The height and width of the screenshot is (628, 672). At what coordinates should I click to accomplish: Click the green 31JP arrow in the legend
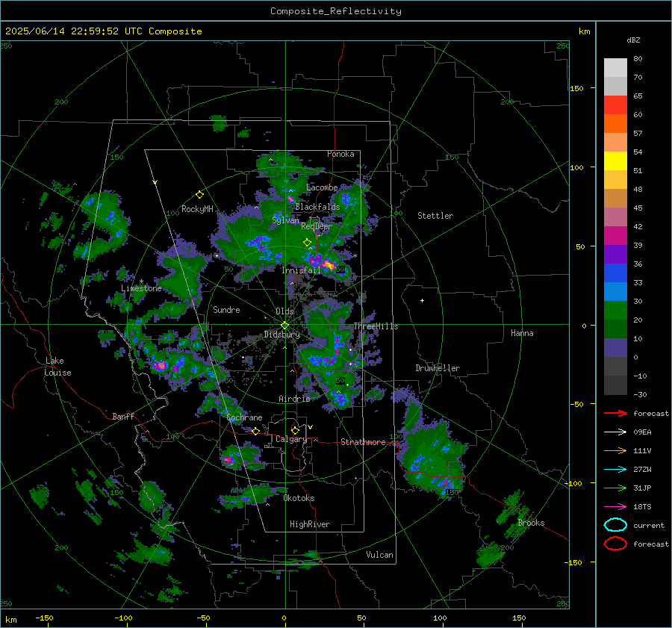[615, 488]
